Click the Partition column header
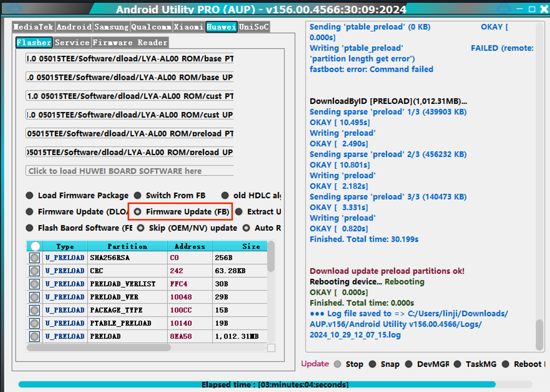This screenshot has width=550, height=392. coord(128,246)
